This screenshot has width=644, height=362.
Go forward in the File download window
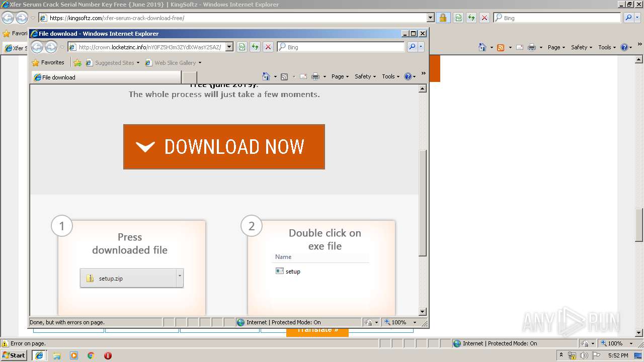[51, 47]
